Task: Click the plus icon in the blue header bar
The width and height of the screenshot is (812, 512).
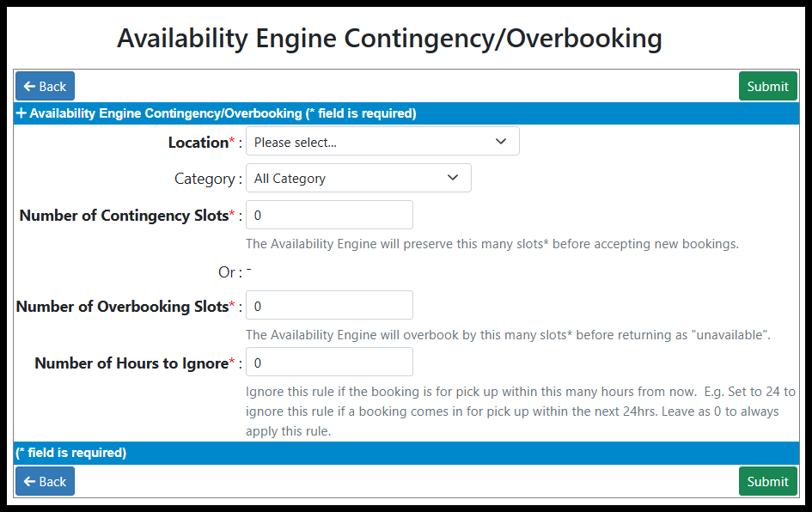Action: tap(21, 113)
